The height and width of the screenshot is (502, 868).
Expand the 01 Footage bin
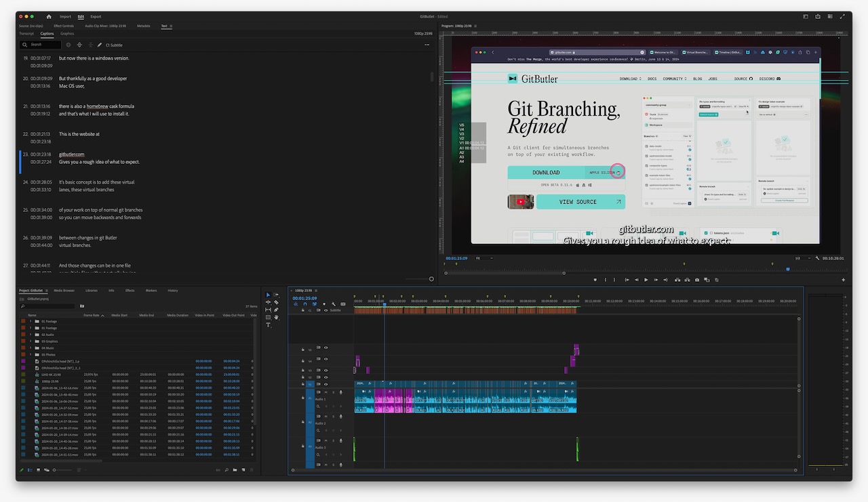(32, 320)
